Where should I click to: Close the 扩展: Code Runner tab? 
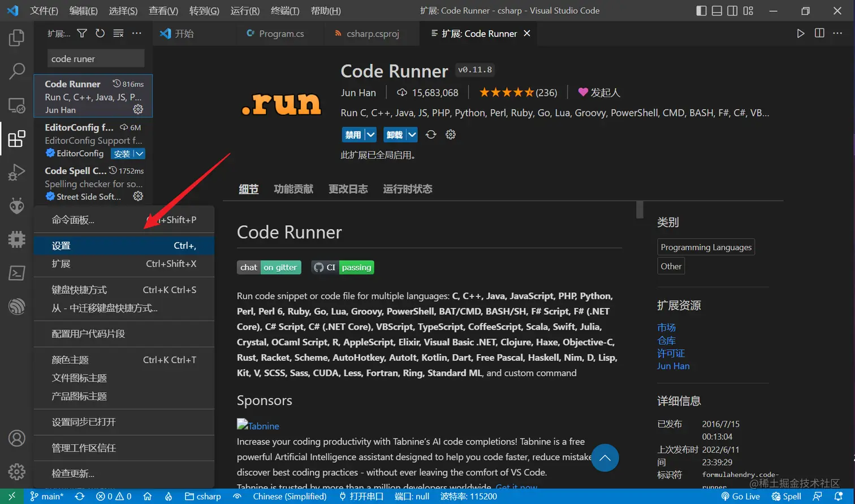[527, 33]
